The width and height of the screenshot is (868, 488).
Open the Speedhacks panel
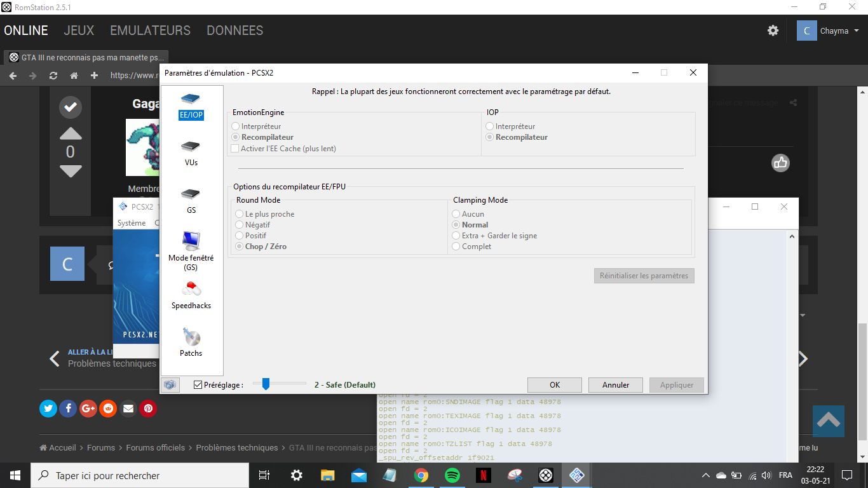[x=191, y=295]
